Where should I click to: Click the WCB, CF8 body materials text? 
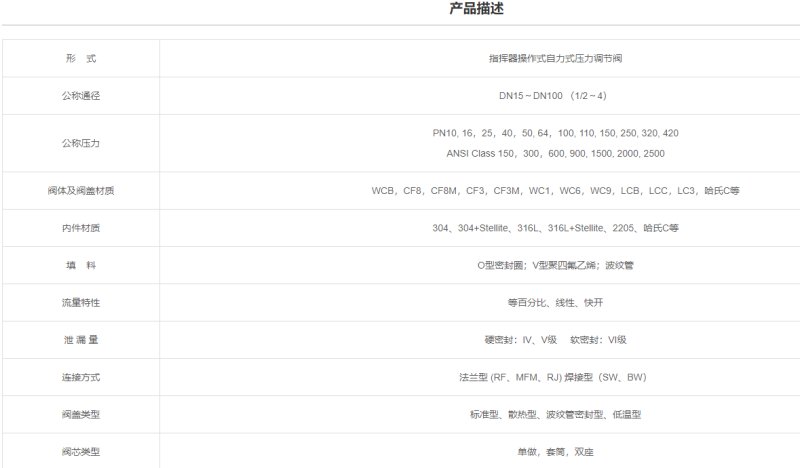555,190
